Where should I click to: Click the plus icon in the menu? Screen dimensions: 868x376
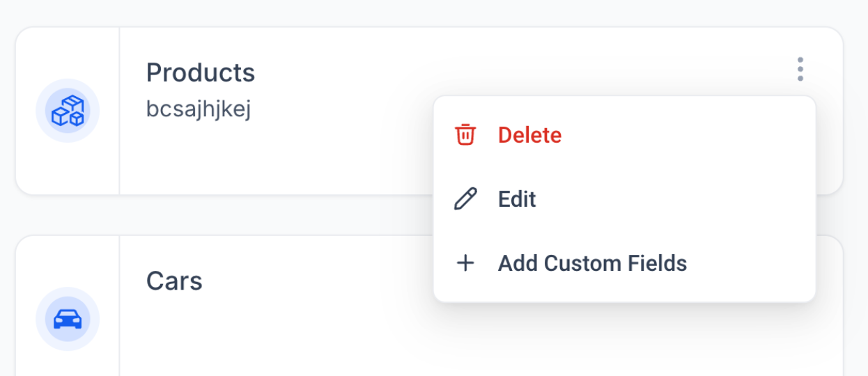(x=465, y=263)
